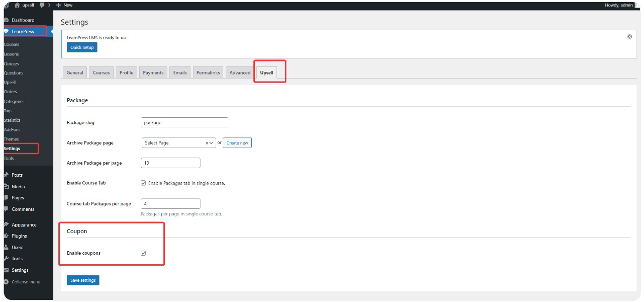Click the plus New icon in admin bar

point(59,5)
